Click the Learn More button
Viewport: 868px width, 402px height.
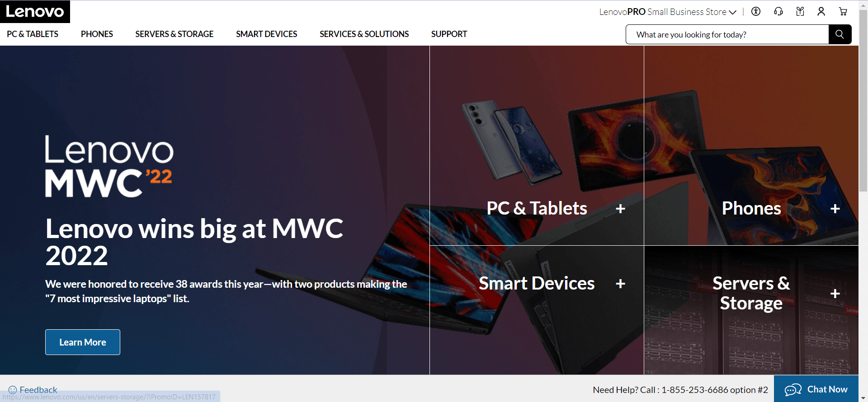point(83,342)
